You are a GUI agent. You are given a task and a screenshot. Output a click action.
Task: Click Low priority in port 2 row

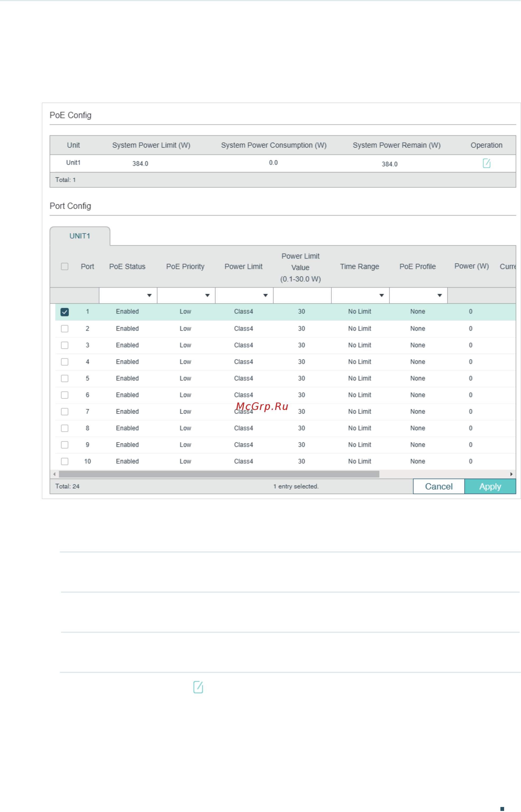click(x=185, y=329)
